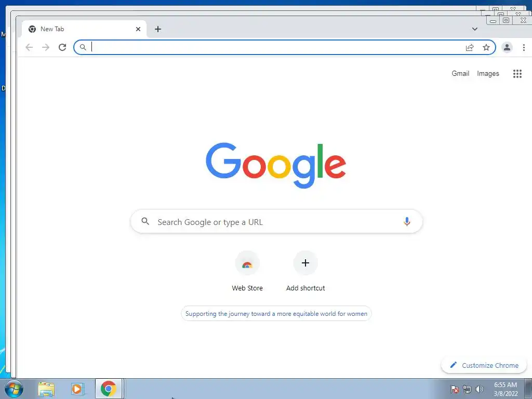
Task: Close the New Tab tab
Action: [138, 29]
